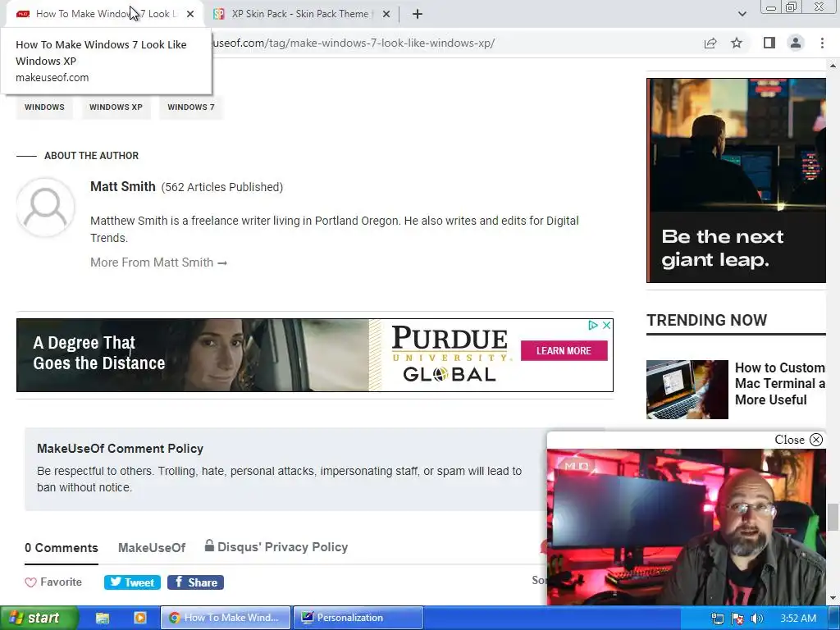Bookmark this page with the star icon
The width and height of the screenshot is (840, 630).
737,43
